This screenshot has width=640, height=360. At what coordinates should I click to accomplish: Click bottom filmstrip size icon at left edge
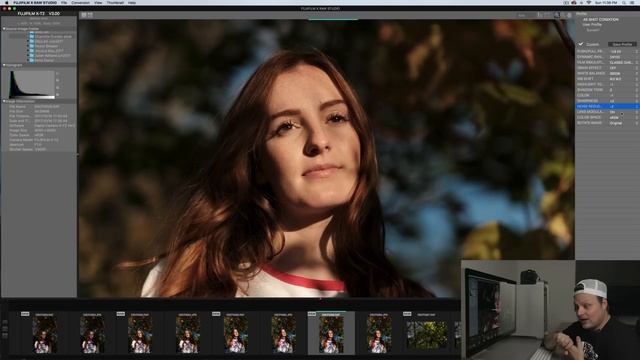pos(5,336)
